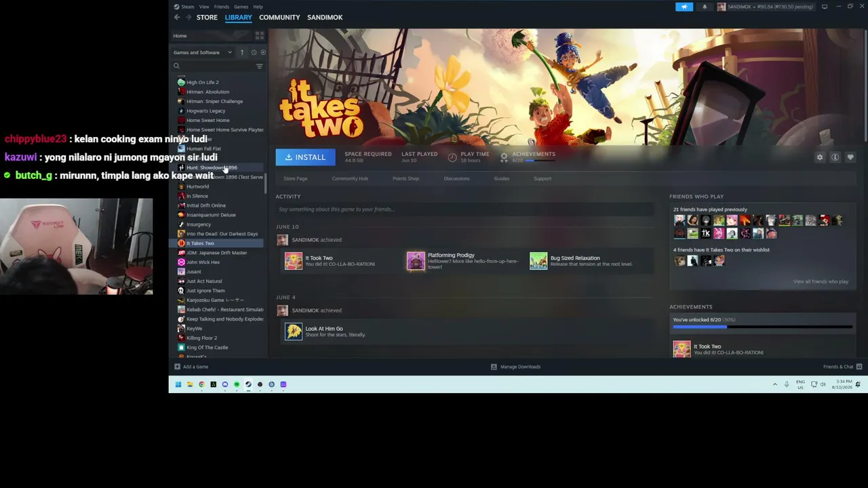The height and width of the screenshot is (488, 868).
Task: Open View all friends who play
Action: (821, 282)
